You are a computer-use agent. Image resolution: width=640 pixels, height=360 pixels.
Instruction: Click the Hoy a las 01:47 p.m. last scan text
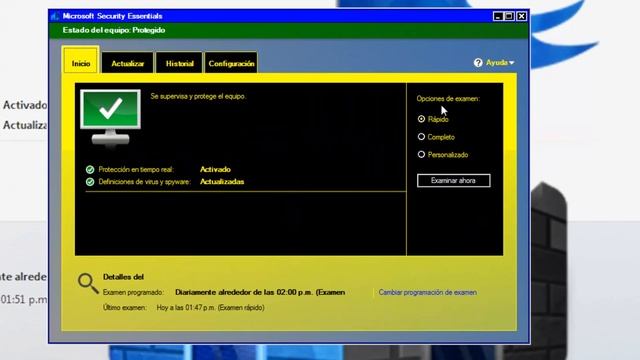pyautogui.click(x=210, y=307)
